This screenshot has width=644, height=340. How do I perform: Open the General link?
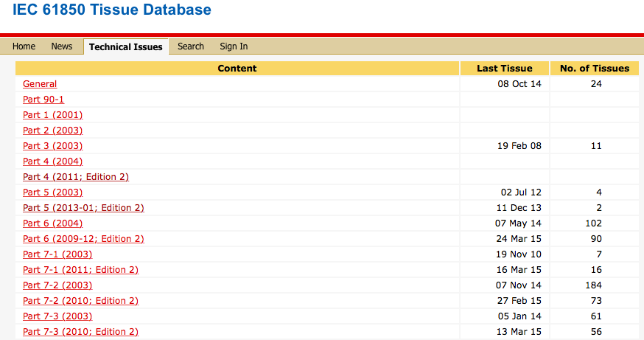point(40,84)
